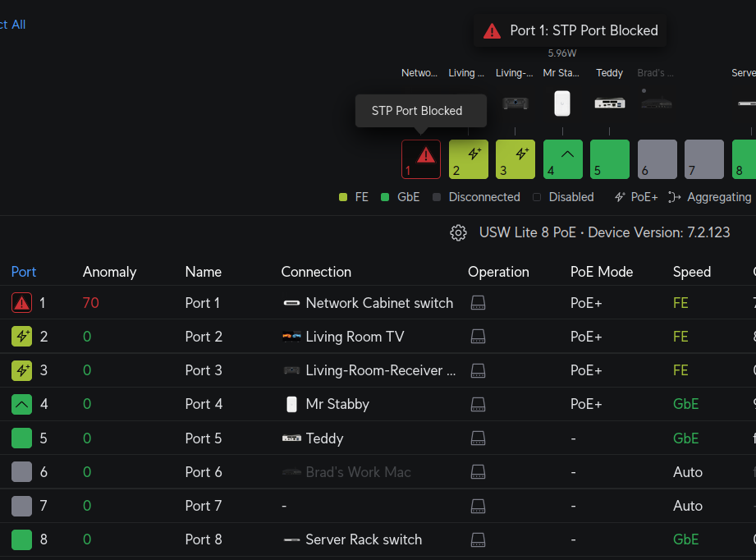Click the port 1 warning icon in table
This screenshot has height=560, width=756.
[x=21, y=303]
